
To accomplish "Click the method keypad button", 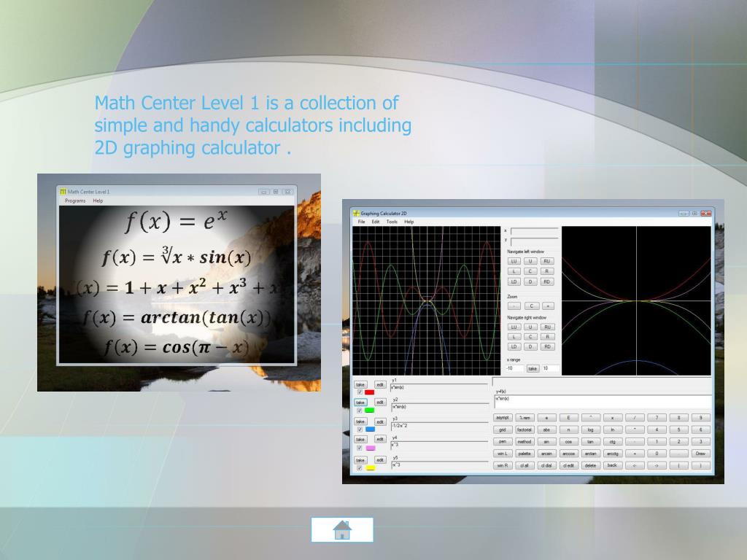I will pos(525,441).
